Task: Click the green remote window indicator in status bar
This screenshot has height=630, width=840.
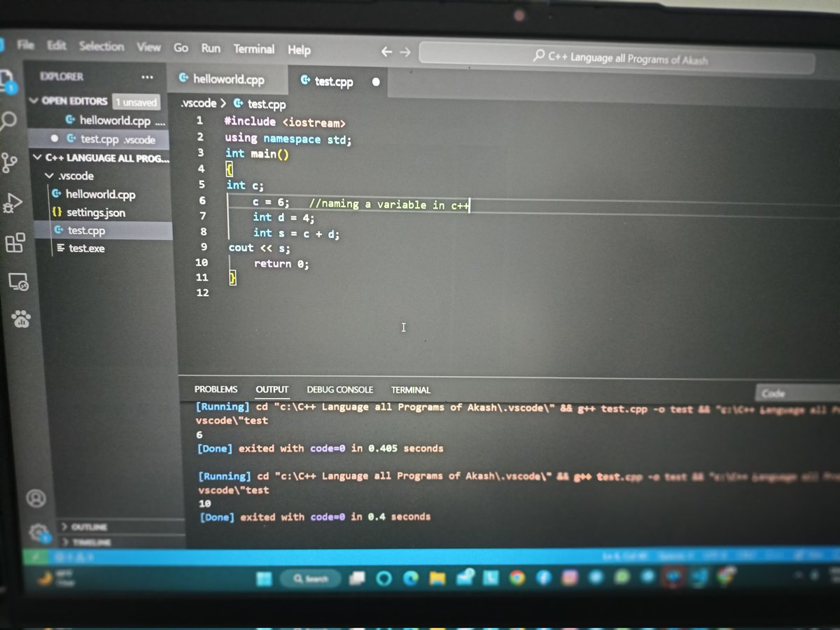Action: click(x=34, y=557)
